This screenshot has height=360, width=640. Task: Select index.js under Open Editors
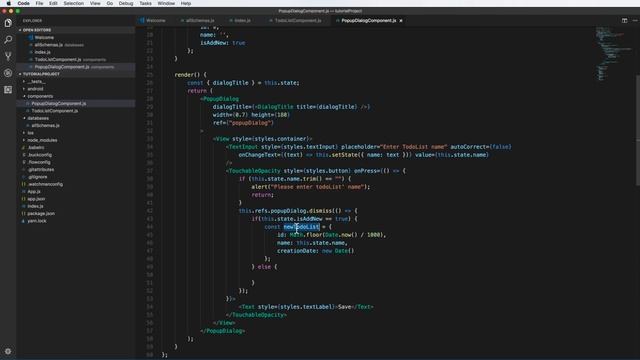pyautogui.click(x=42, y=52)
